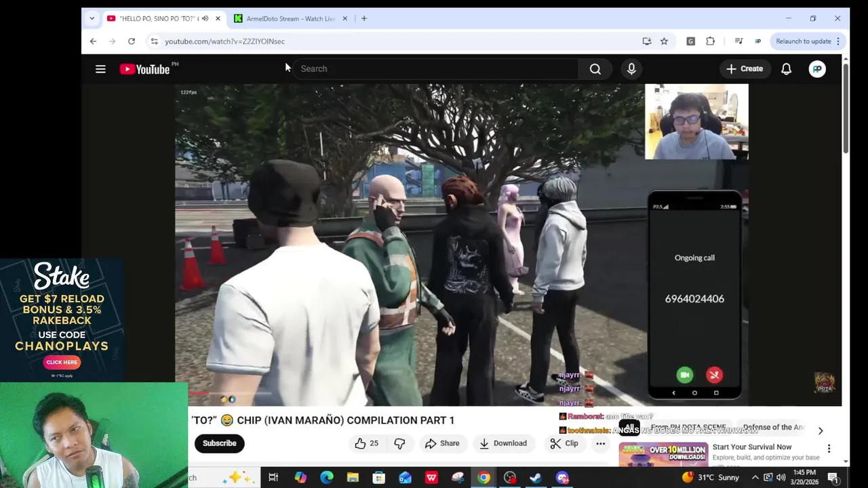Open WPS Office from the taskbar
The image size is (868, 488).
431,478
